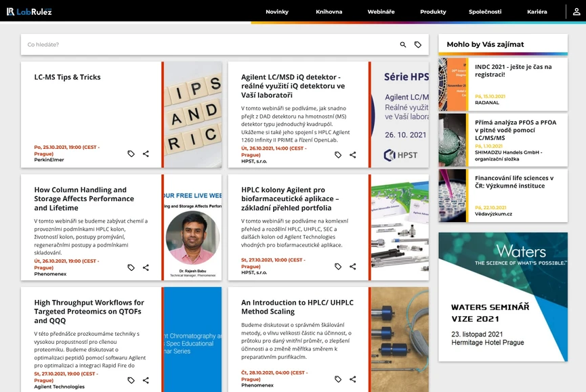The image size is (586, 392).
Task: Share the Agilent LC/MSD iQ detektor webinar
Action: 353,155
